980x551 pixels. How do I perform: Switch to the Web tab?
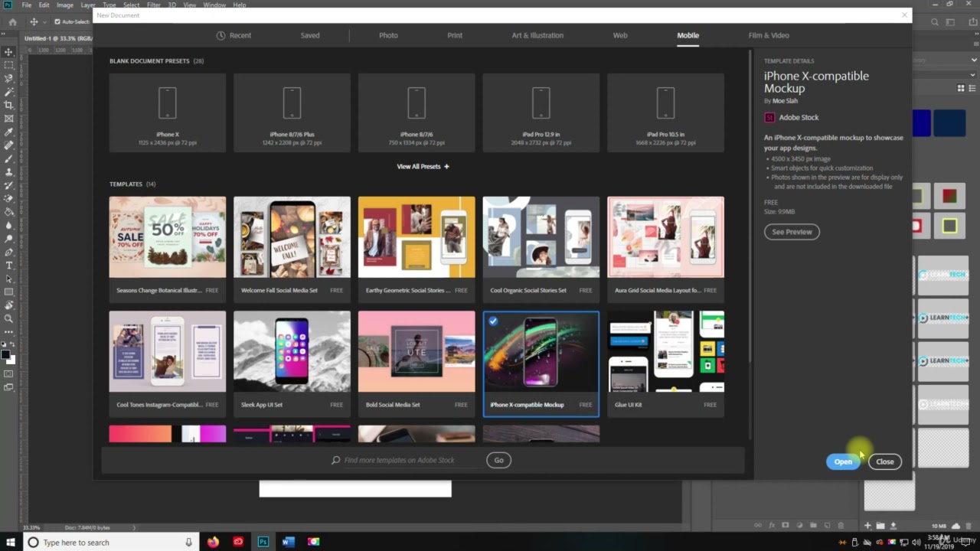pyautogui.click(x=620, y=35)
